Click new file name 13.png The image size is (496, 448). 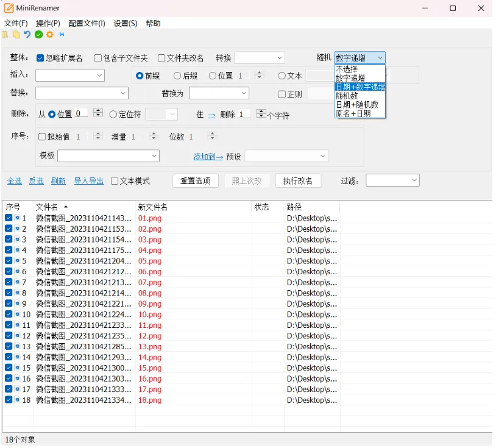click(150, 346)
